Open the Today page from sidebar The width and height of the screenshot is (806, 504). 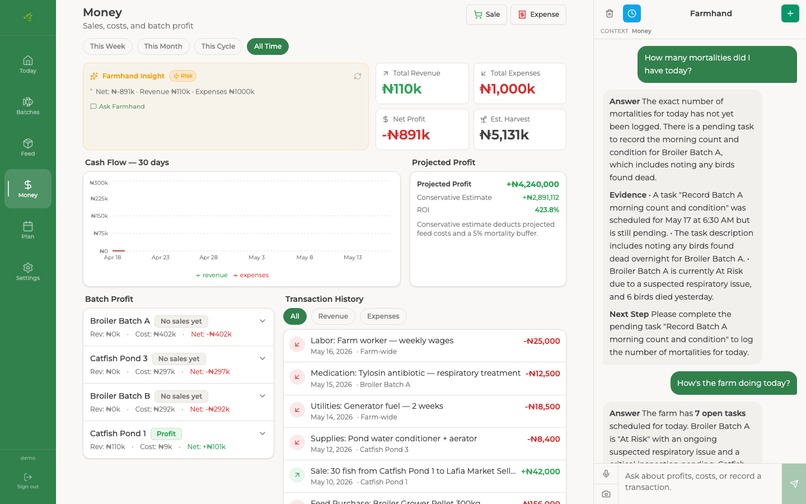(x=28, y=64)
